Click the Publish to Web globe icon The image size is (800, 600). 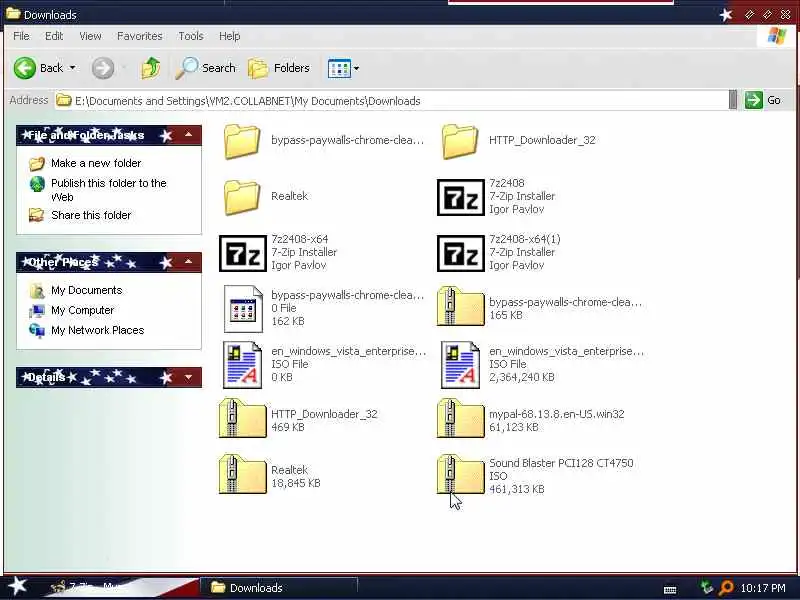click(37, 184)
